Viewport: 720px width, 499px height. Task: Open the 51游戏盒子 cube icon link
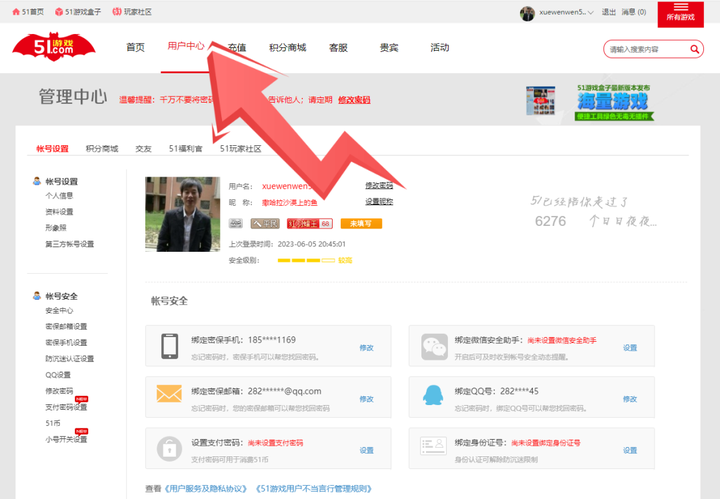click(x=59, y=12)
